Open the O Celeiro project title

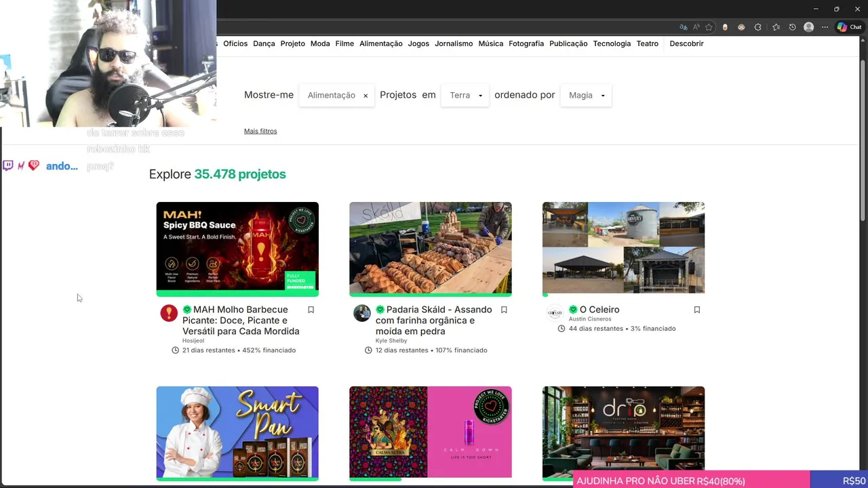[x=599, y=310]
